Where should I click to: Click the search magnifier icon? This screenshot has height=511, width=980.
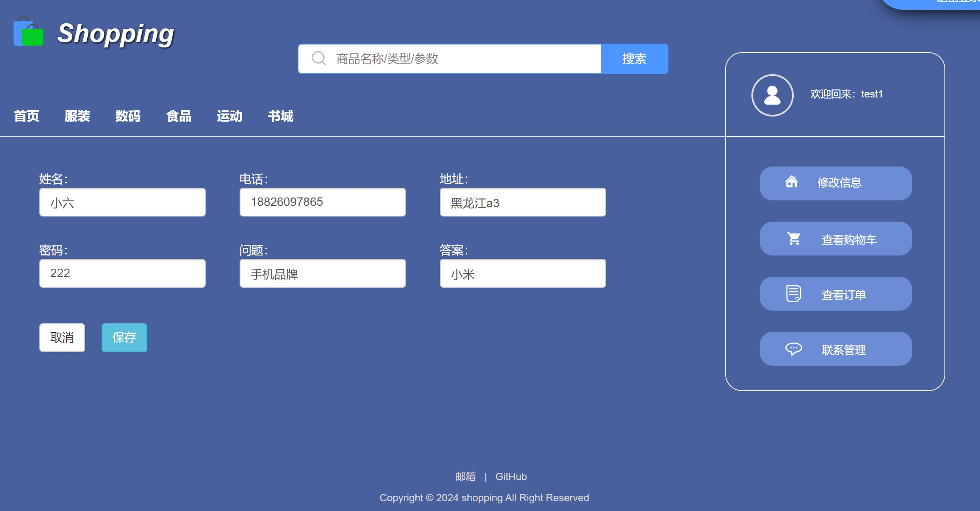(x=319, y=58)
